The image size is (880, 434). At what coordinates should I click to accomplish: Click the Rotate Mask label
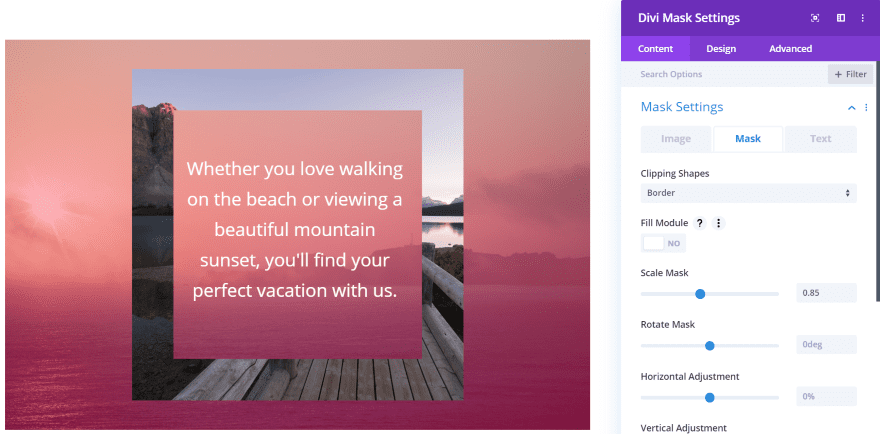click(668, 325)
